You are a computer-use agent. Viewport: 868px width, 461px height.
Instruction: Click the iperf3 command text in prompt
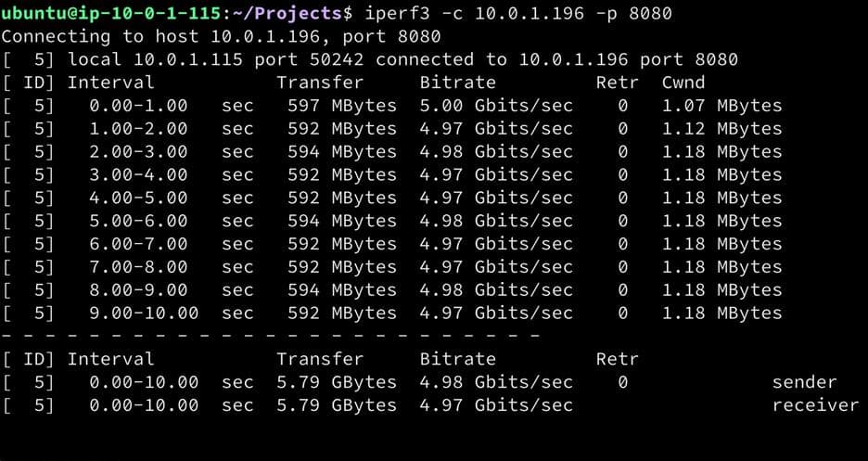(518, 13)
